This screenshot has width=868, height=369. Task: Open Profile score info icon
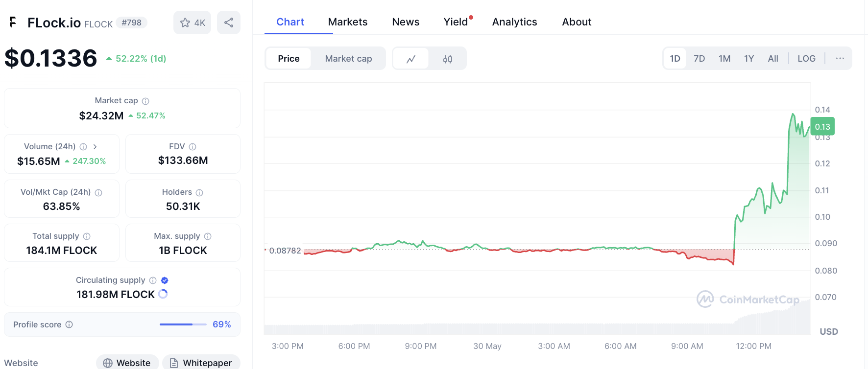(69, 324)
